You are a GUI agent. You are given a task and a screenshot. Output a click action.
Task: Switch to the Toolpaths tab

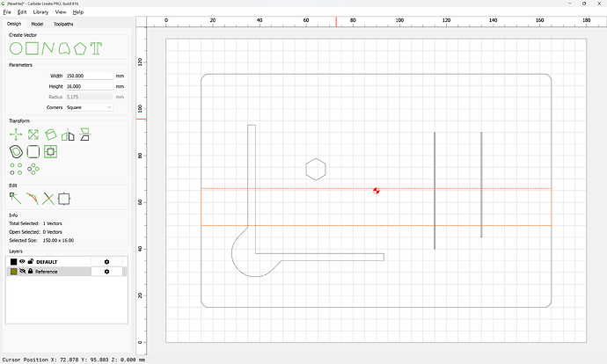[63, 24]
